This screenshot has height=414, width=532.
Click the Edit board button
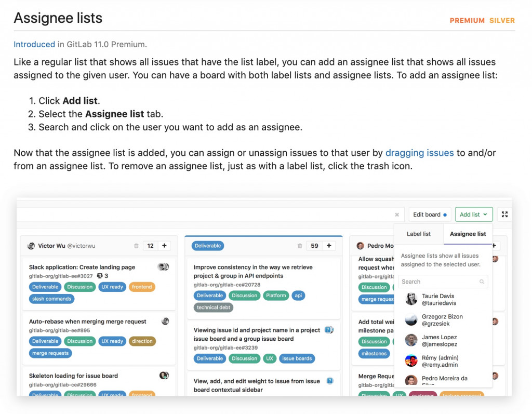(x=429, y=215)
